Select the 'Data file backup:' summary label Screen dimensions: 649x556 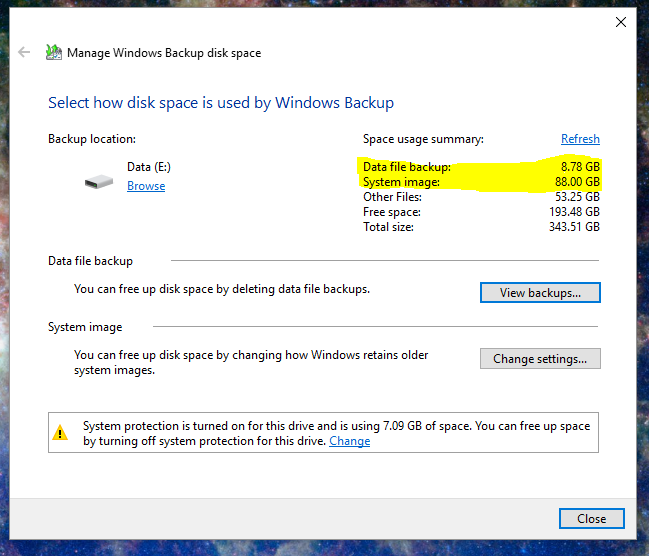coord(406,167)
